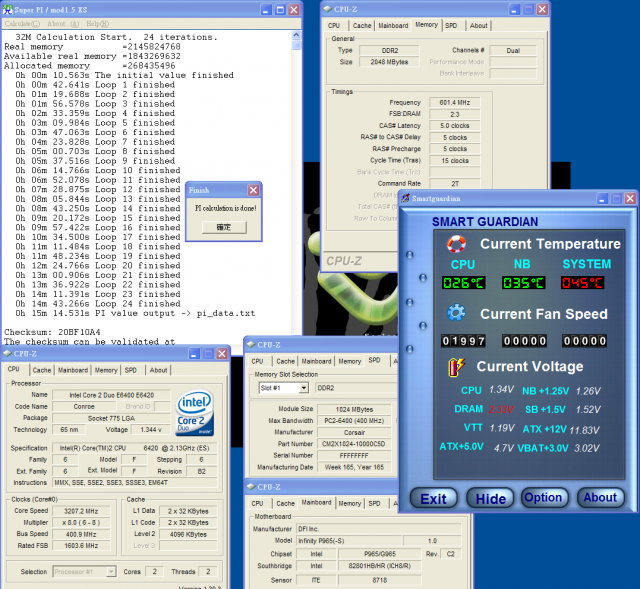
Task: Close the Smartguardian window
Action: click(630, 198)
